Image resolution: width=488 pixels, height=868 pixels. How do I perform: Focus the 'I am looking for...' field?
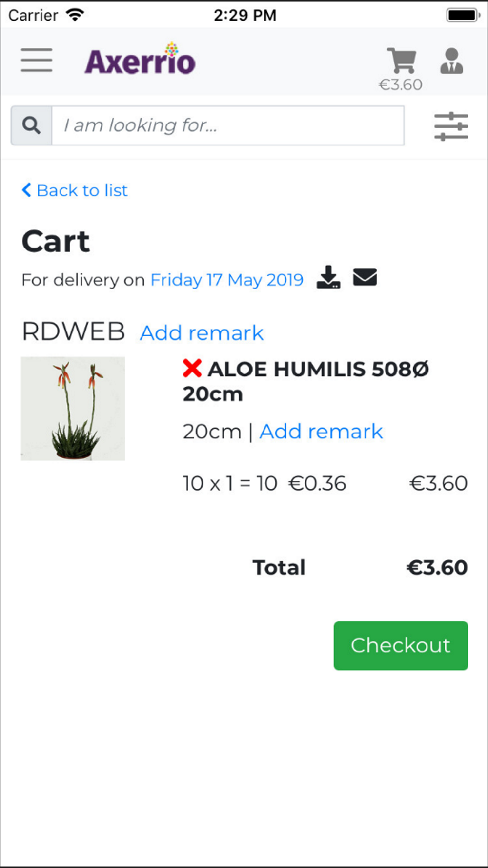(228, 125)
